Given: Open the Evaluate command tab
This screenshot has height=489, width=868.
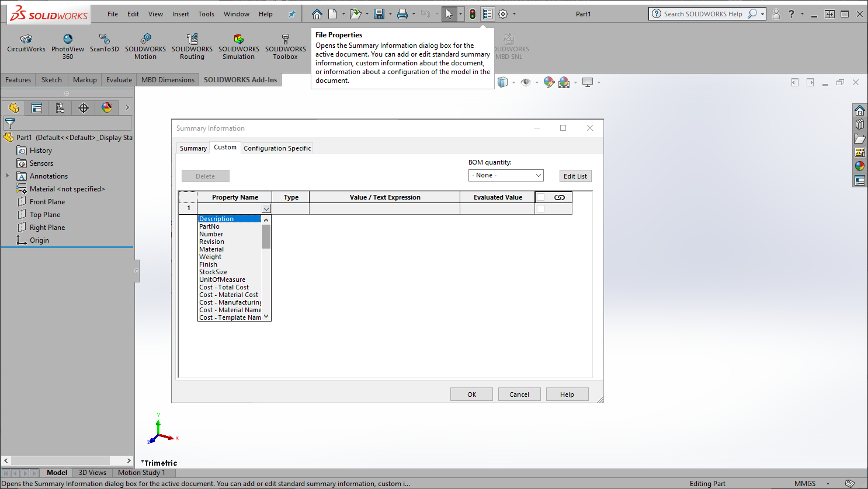Looking at the screenshot, I should tap(119, 80).
